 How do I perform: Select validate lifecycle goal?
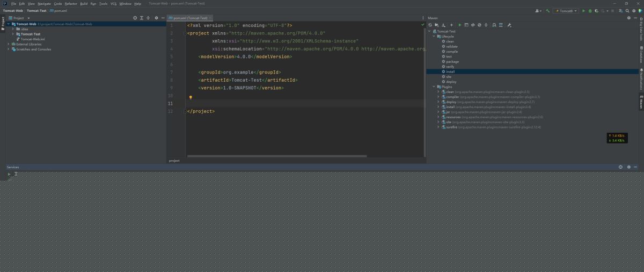point(451,46)
